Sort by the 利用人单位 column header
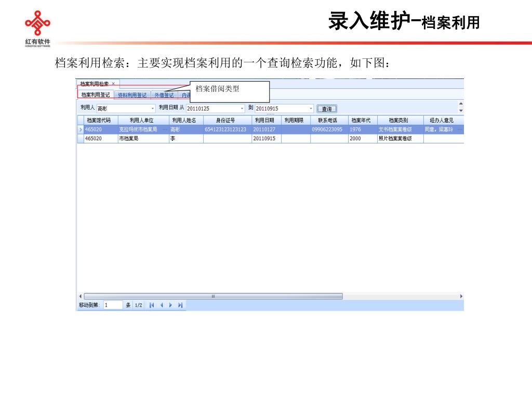 point(143,120)
